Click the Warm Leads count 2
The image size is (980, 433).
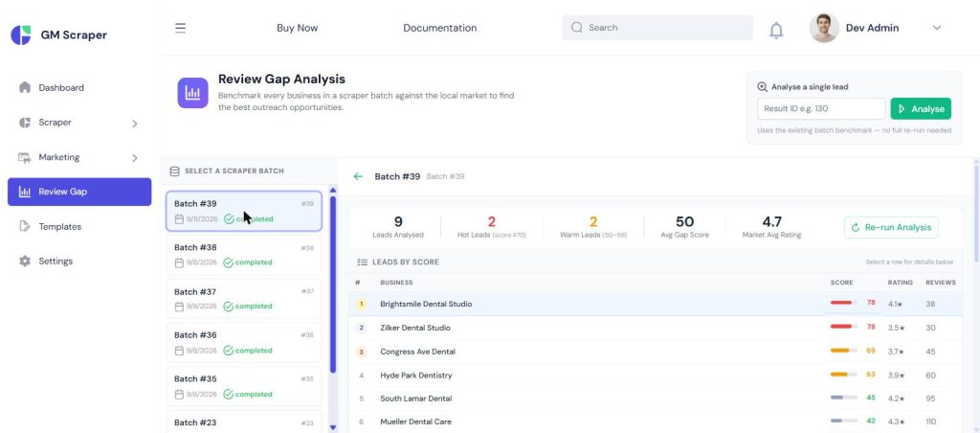click(x=593, y=221)
